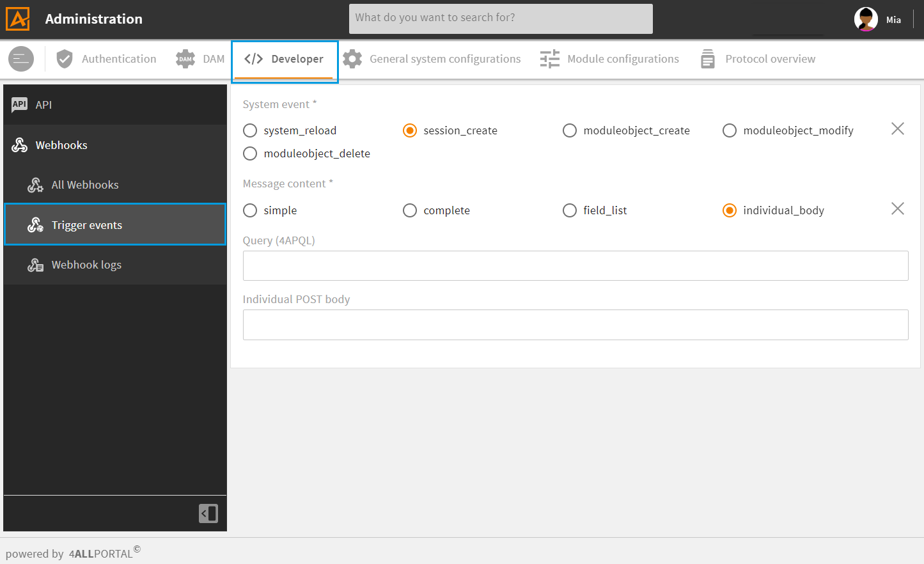Click the Module configurations sliders icon

click(550, 59)
